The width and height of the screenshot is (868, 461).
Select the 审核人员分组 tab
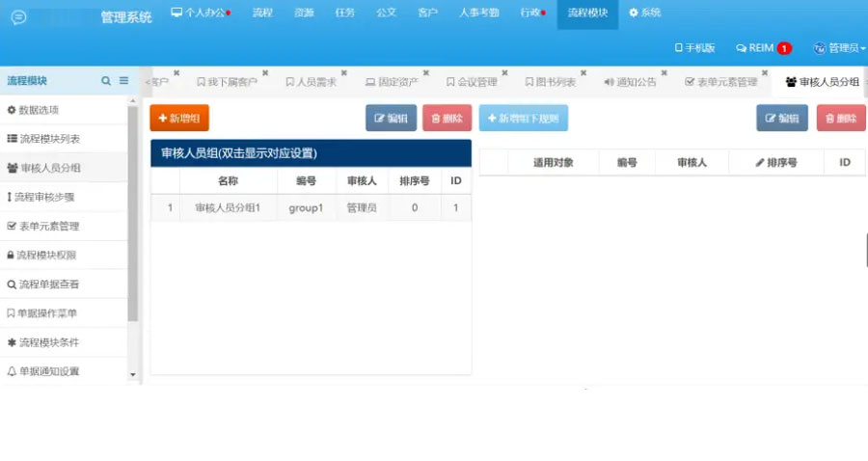pos(822,82)
